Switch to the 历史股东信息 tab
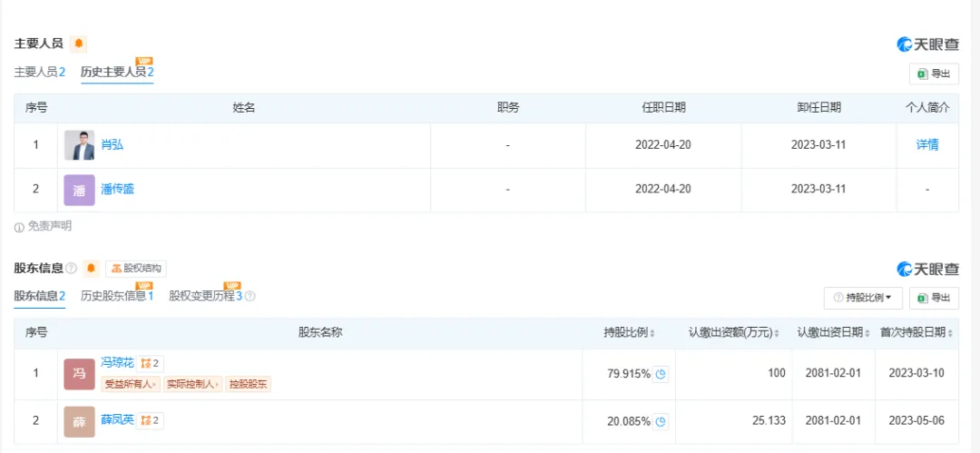Viewport: 980px width, 453px height. pyautogui.click(x=116, y=296)
